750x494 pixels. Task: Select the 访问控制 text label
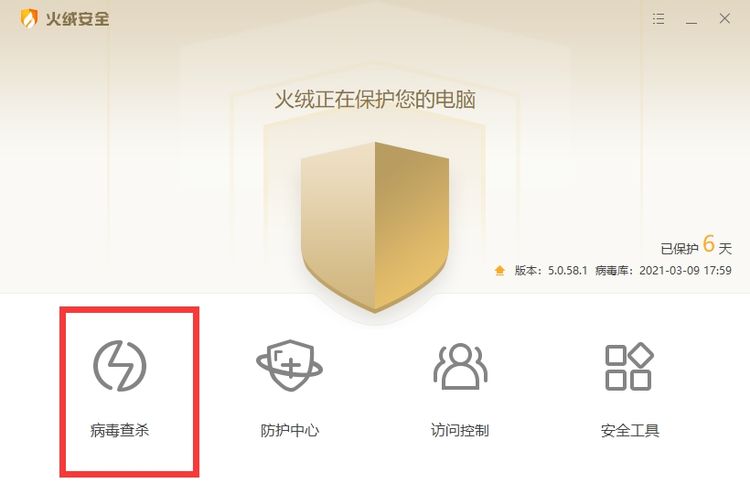(460, 430)
